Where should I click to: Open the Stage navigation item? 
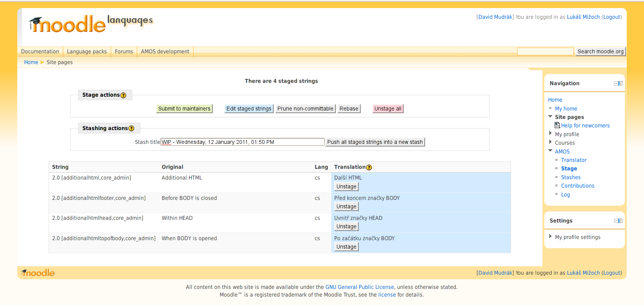(x=569, y=168)
